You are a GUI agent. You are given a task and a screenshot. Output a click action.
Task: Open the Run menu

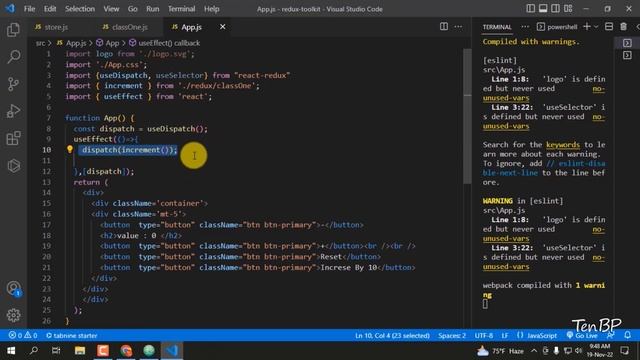153,9
